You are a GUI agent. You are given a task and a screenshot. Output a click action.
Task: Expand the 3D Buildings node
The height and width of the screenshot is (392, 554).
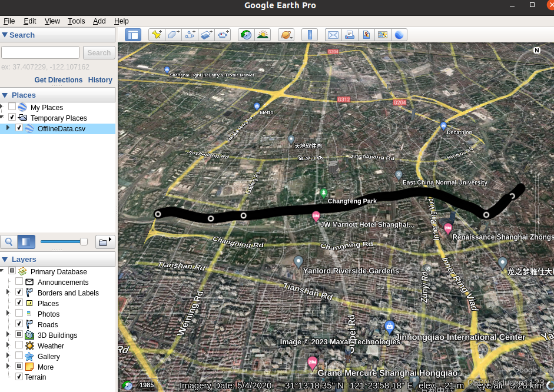click(8, 334)
